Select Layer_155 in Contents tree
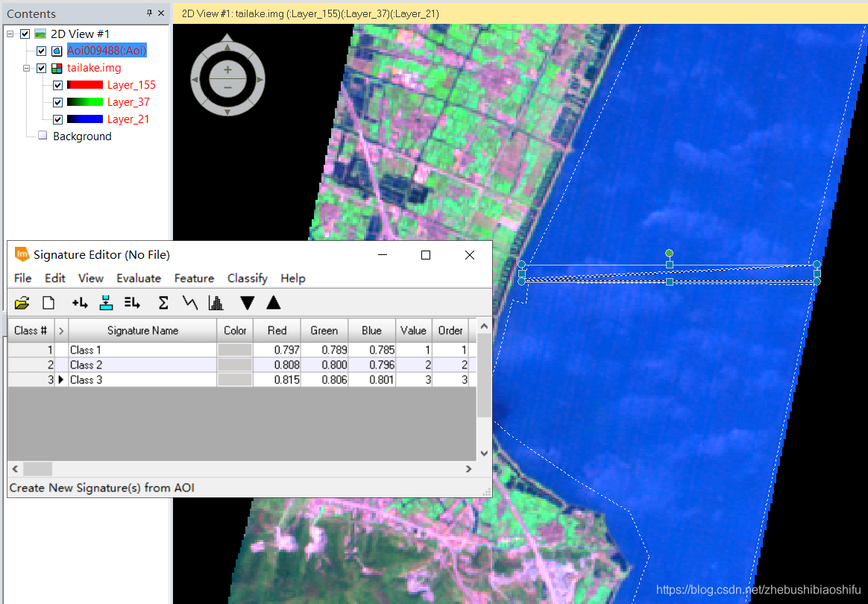Image resolution: width=868 pixels, height=604 pixels. [131, 85]
